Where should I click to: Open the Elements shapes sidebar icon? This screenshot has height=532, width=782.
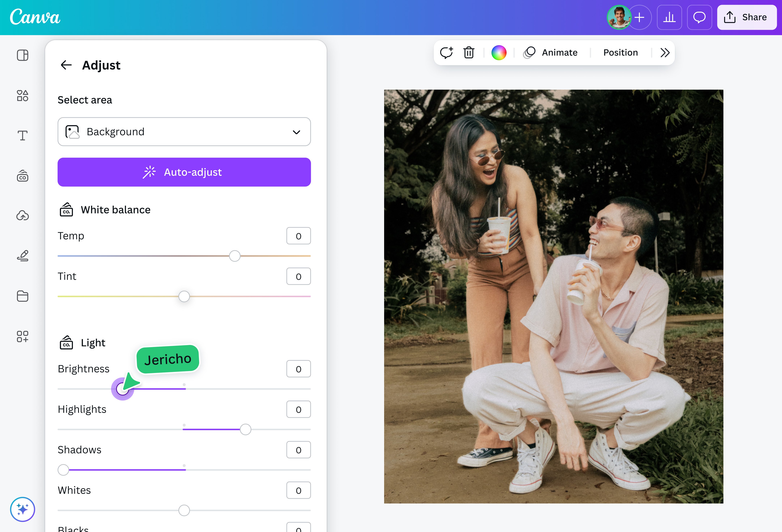pyautogui.click(x=23, y=96)
